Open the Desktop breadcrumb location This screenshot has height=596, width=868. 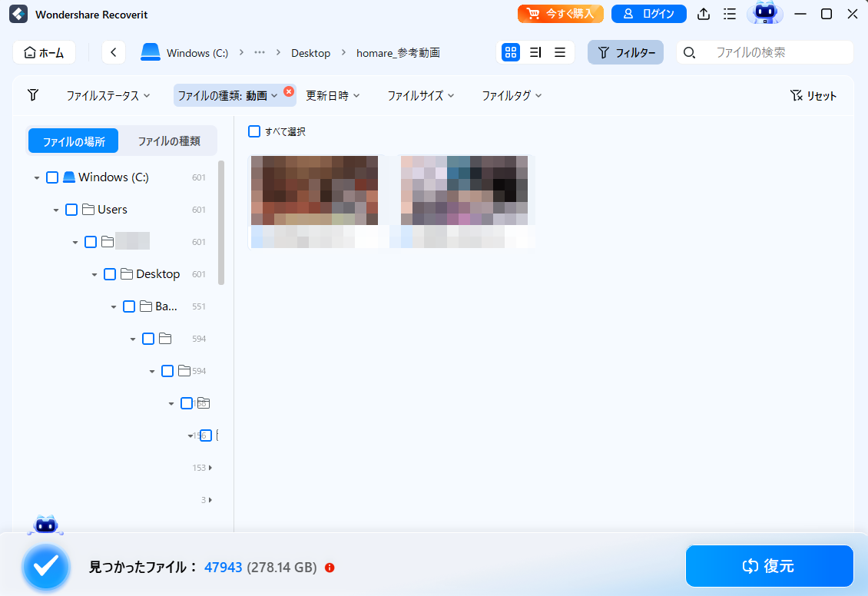[x=310, y=52]
